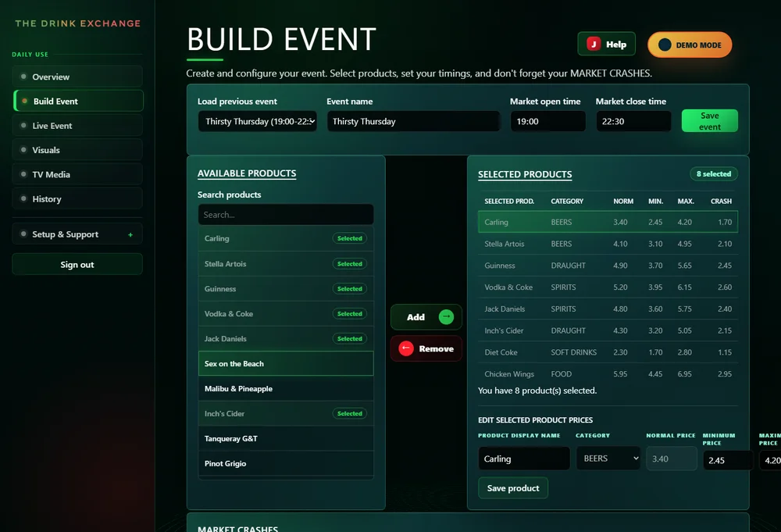Screen dimensions: 781x532
Task: Click The Drink Exchange logo text
Action: (77, 23)
